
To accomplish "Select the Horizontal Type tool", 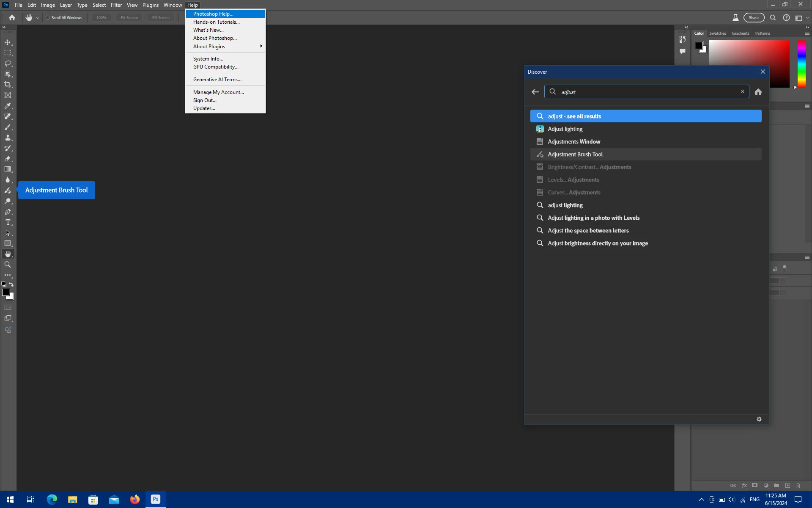I will point(8,222).
